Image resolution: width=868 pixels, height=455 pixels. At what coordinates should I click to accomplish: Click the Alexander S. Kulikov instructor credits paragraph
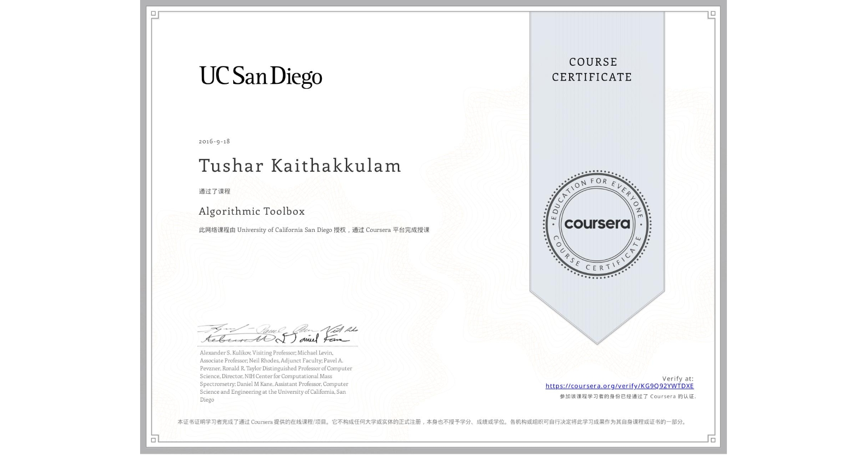point(276,376)
